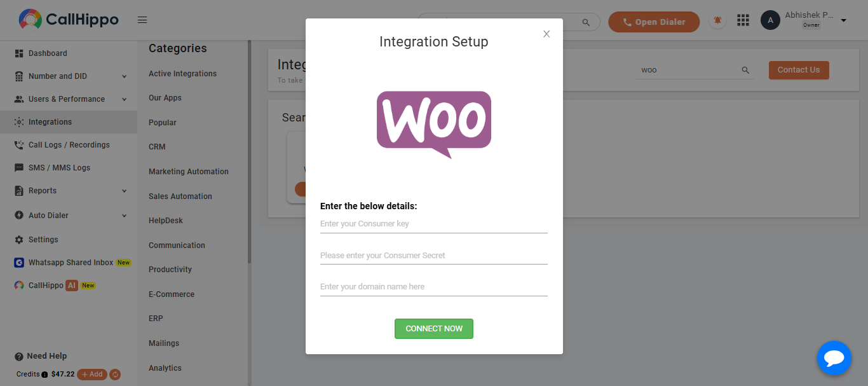Image resolution: width=868 pixels, height=386 pixels.
Task: Click the WooCommerce logo image
Action: (434, 125)
